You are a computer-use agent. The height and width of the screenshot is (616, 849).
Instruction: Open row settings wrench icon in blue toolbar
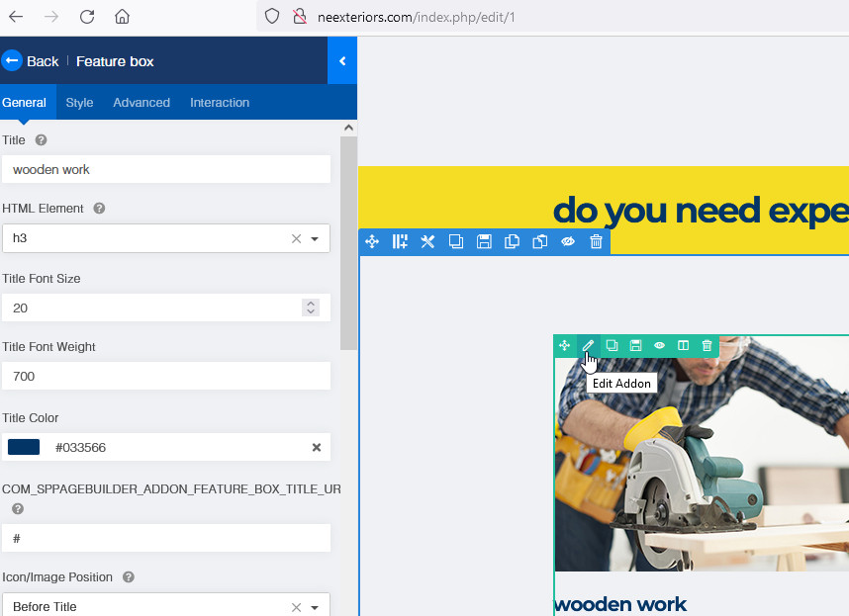click(427, 242)
